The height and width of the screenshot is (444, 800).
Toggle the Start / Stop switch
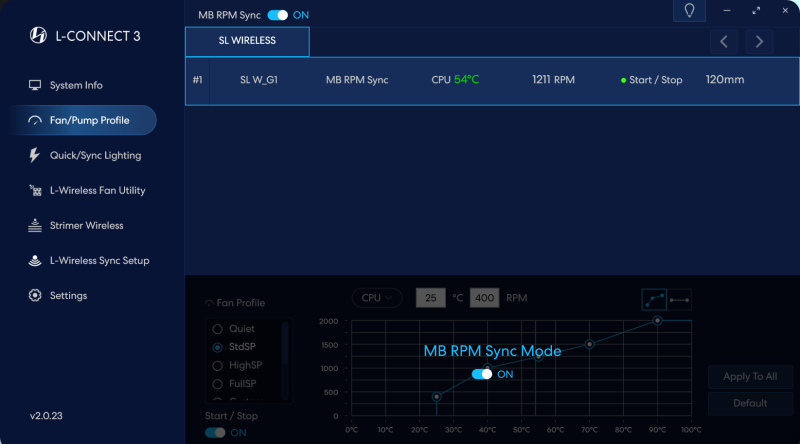pyautogui.click(x=215, y=433)
